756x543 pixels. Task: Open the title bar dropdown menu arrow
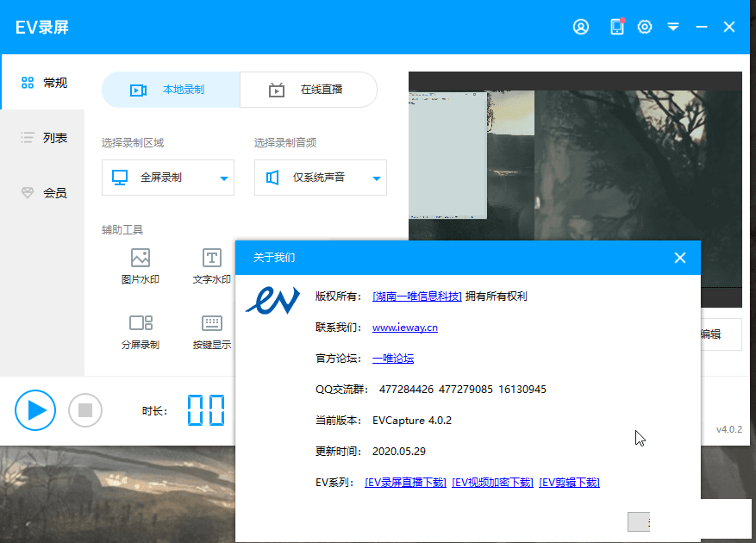coord(673,27)
